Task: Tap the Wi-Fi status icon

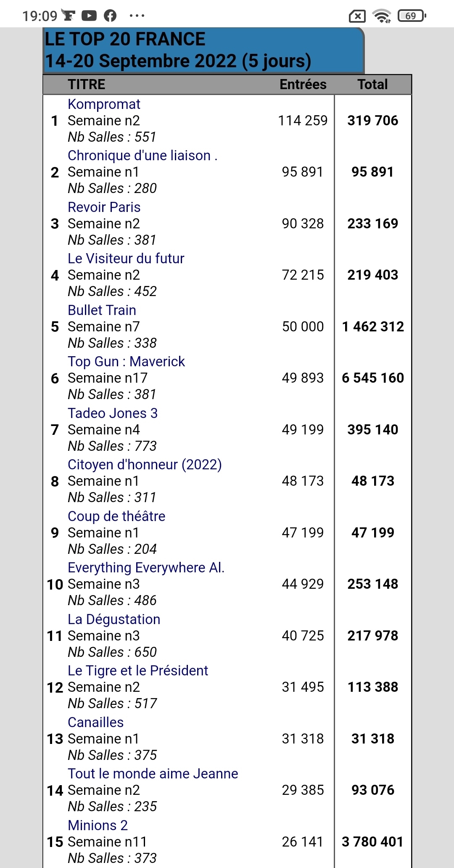Action: tap(382, 16)
